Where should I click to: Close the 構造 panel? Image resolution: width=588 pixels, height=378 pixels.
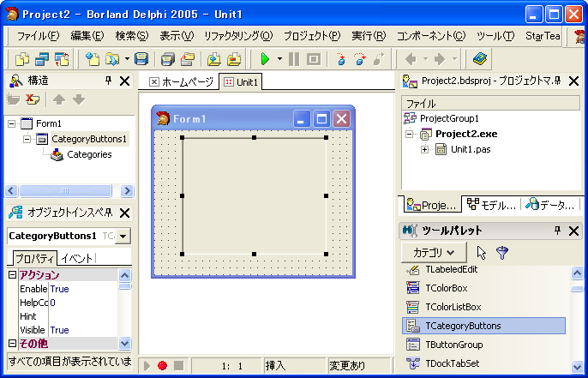pos(124,81)
